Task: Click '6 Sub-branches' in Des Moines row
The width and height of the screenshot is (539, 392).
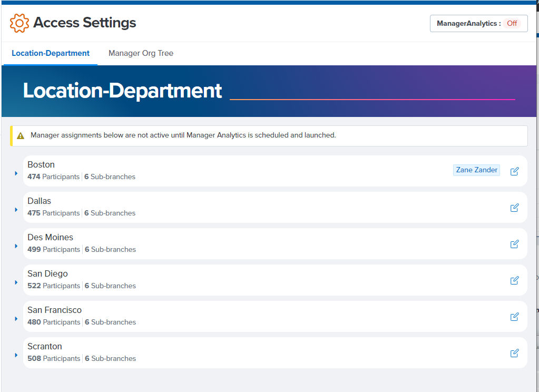Action: coord(110,249)
